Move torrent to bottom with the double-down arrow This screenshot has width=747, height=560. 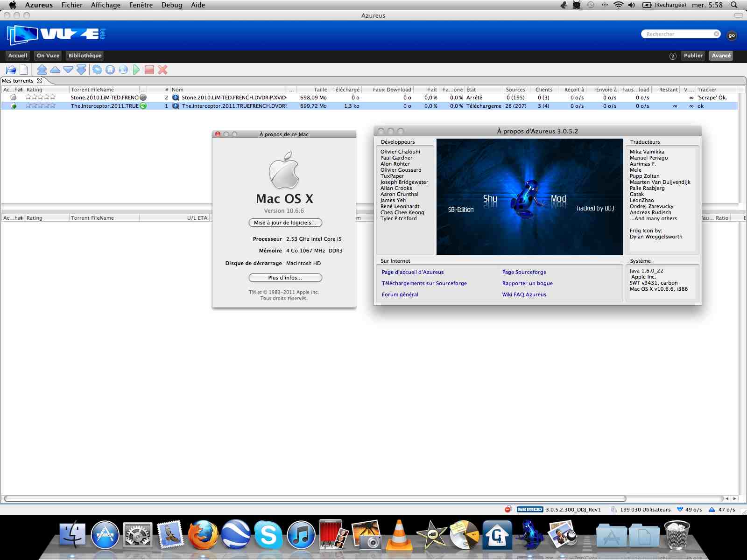pos(81,70)
